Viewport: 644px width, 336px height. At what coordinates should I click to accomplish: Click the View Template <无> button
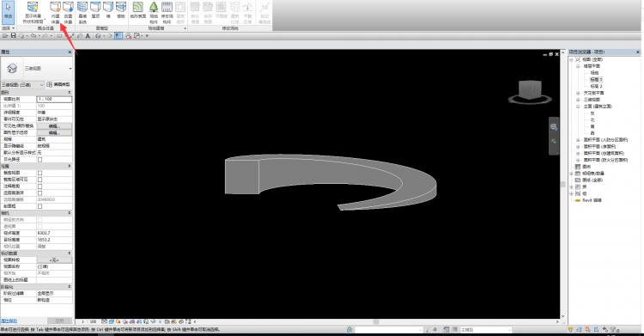(54, 260)
